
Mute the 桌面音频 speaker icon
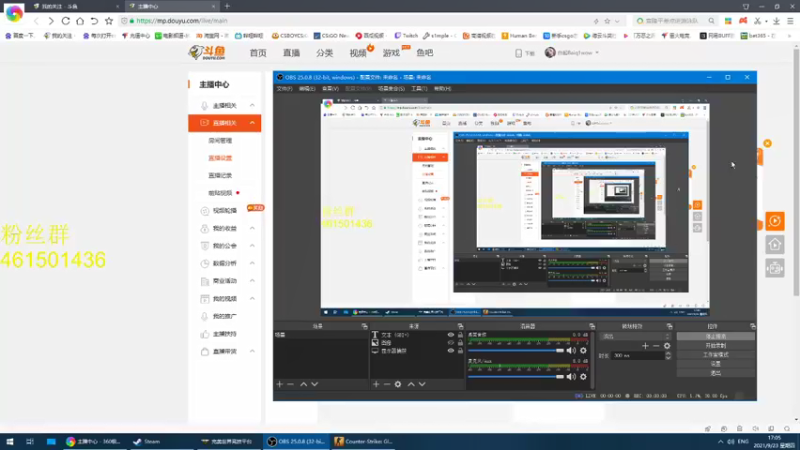[x=571, y=351]
